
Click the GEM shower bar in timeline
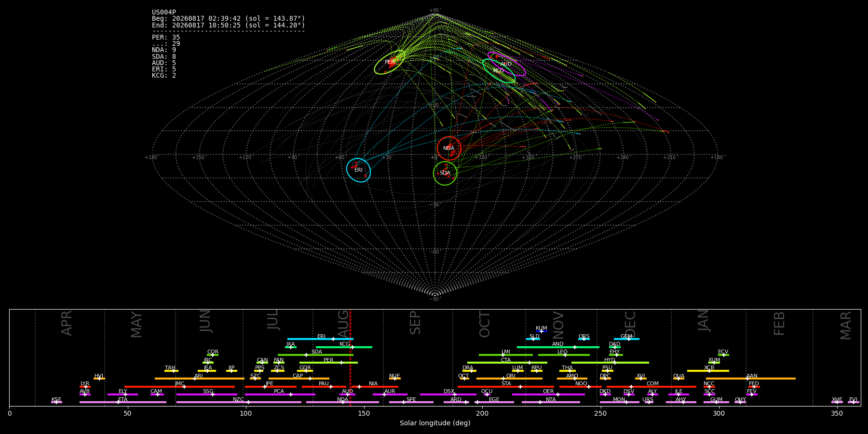pos(626,339)
